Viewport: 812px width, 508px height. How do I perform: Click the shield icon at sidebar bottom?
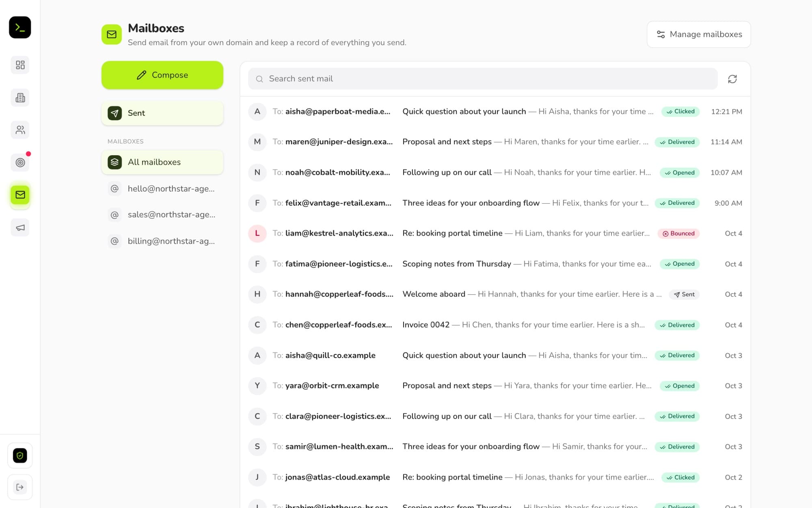click(x=20, y=456)
